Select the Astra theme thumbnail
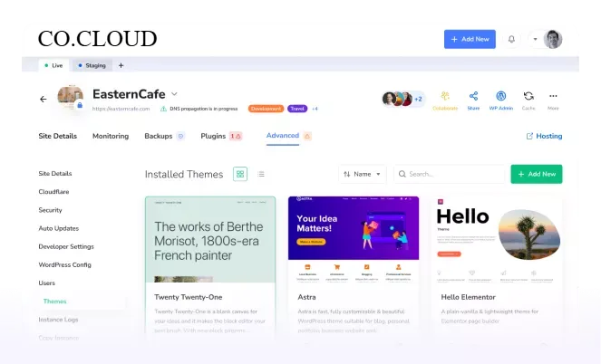Viewport: 601px width, 364px height. (x=353, y=237)
